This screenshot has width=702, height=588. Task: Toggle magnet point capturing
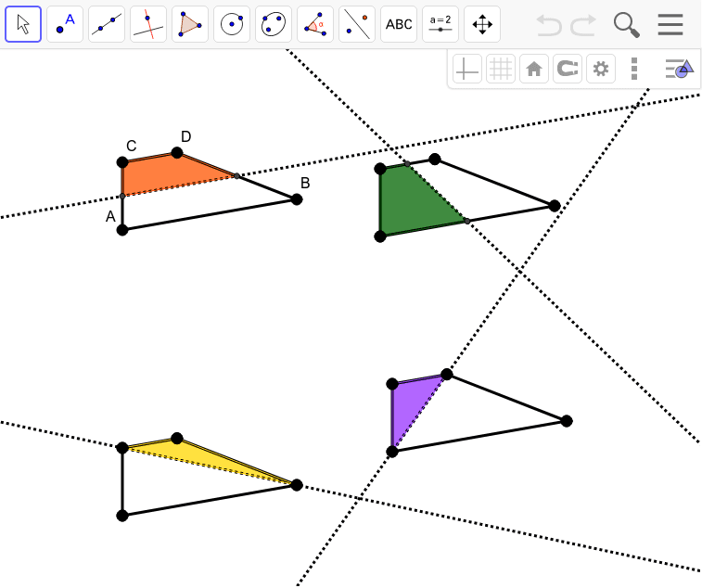click(x=568, y=69)
